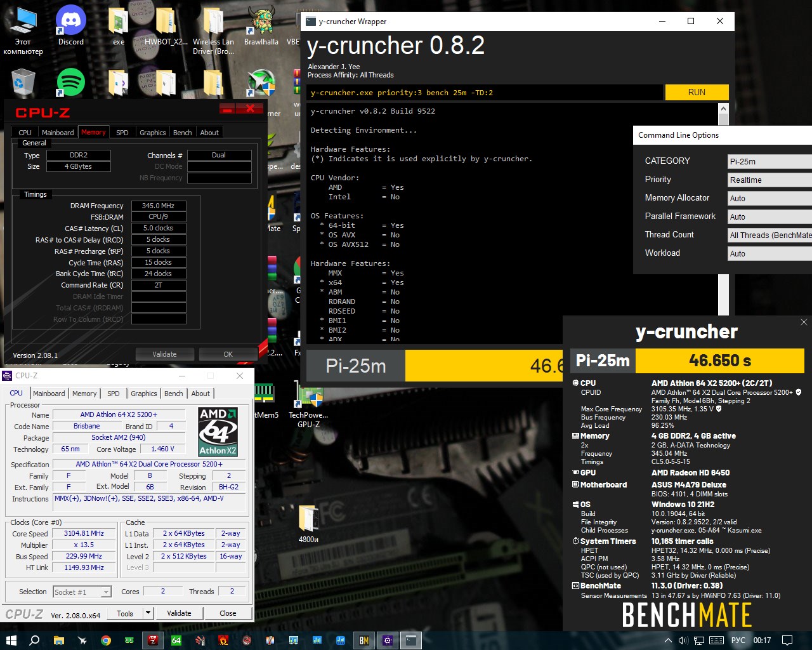812x650 pixels.
Task: Close the dark CPU-Z window red X
Action: pos(250,109)
